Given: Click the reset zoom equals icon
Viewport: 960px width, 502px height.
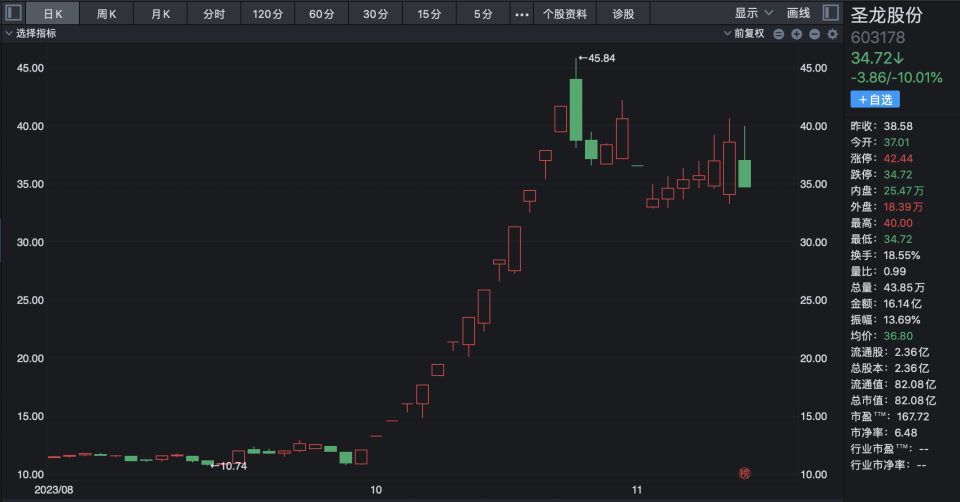Looking at the screenshot, I should [778, 34].
